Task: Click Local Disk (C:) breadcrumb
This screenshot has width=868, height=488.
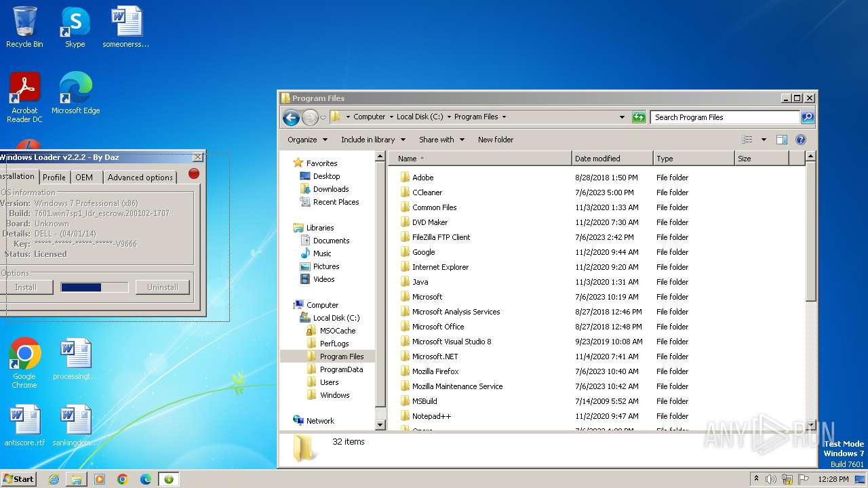Action: click(x=420, y=117)
